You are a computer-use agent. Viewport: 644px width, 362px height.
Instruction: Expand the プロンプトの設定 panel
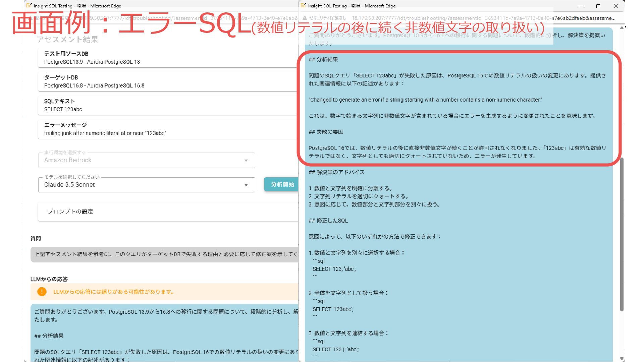click(x=168, y=212)
